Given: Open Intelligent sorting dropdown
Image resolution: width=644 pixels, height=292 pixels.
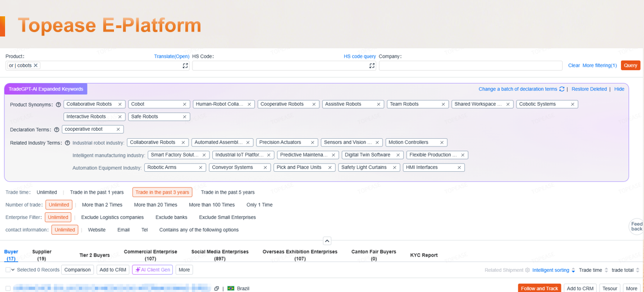Looking at the screenshot, I should [x=553, y=270].
